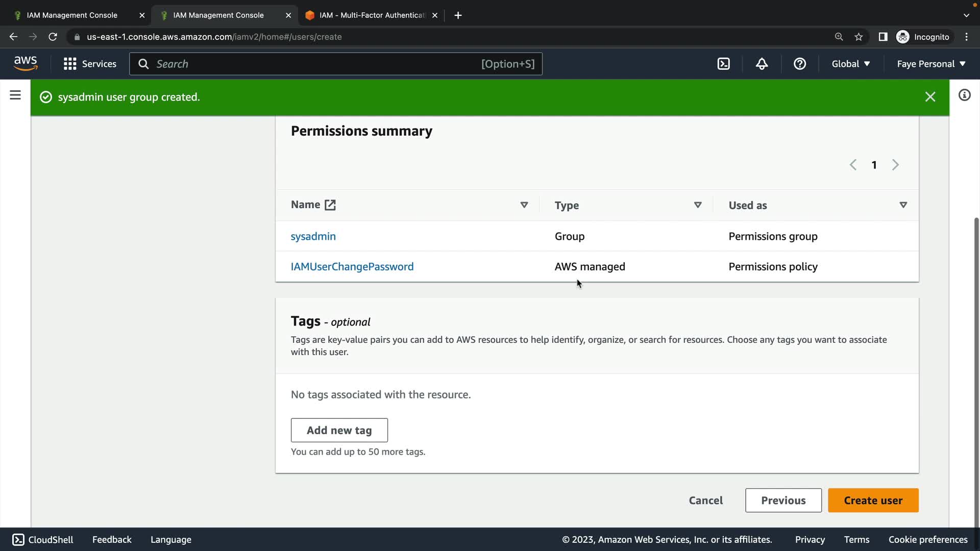
Task: Switch to the first IAM Management Console tab
Action: pos(72,15)
